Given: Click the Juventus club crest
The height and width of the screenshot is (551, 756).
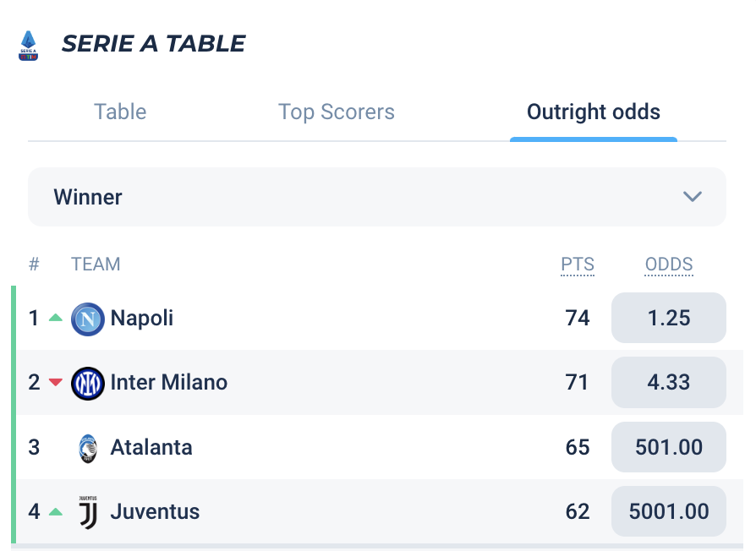Looking at the screenshot, I should (88, 512).
